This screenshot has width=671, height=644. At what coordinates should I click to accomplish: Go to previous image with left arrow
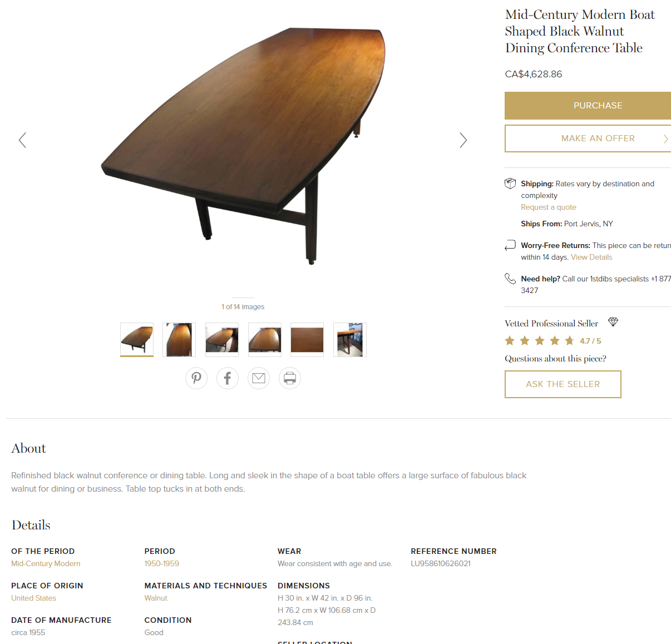pyautogui.click(x=22, y=140)
